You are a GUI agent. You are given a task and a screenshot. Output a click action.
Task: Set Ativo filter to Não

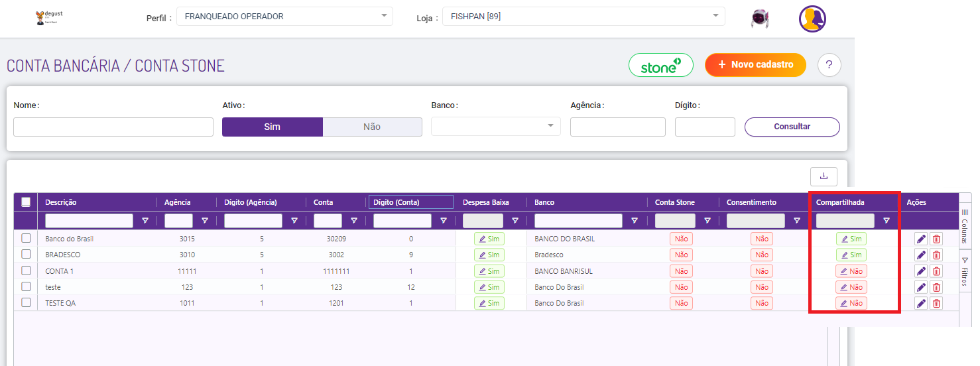click(372, 127)
